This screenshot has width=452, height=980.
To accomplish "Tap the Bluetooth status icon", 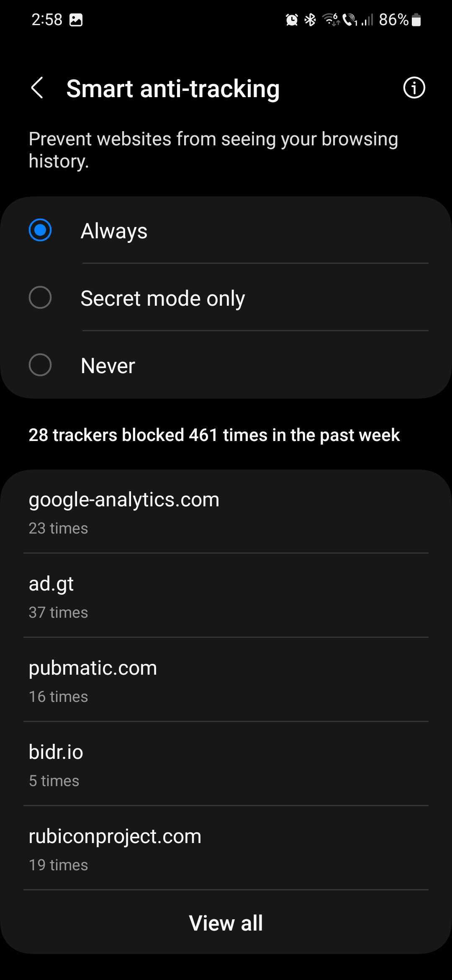I will click(x=310, y=20).
